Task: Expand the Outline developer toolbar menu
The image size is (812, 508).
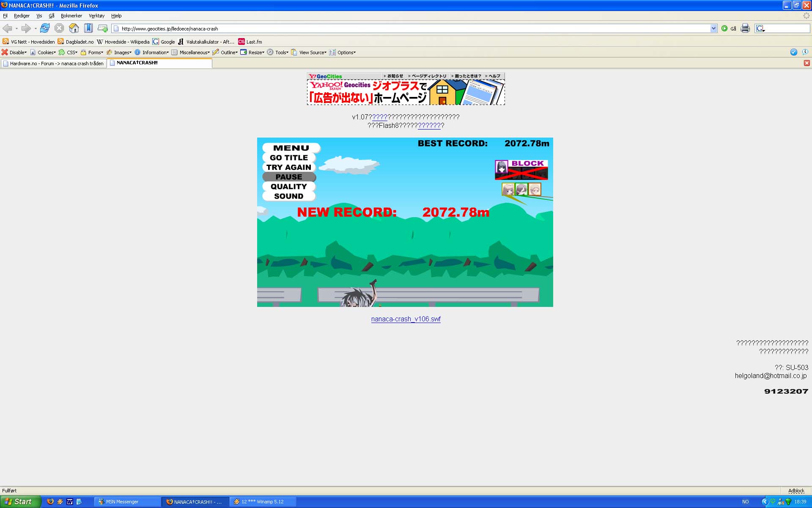Action: tap(225, 52)
